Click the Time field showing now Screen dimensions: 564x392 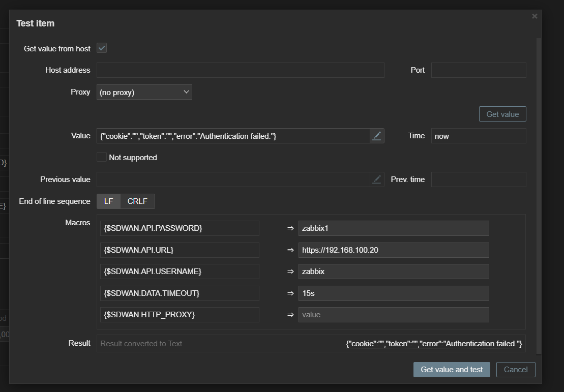pos(478,136)
